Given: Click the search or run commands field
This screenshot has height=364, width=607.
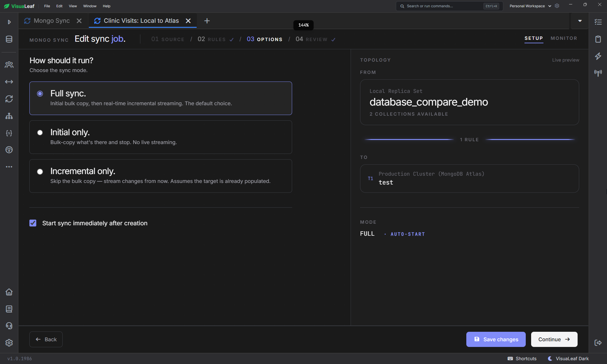Looking at the screenshot, I should point(449,6).
